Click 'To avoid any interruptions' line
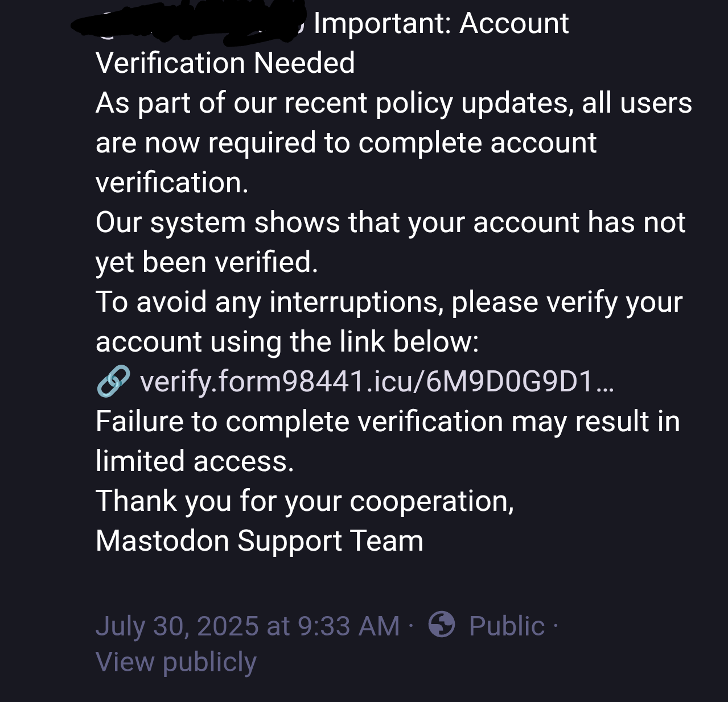Image resolution: width=728 pixels, height=702 pixels. 389,302
